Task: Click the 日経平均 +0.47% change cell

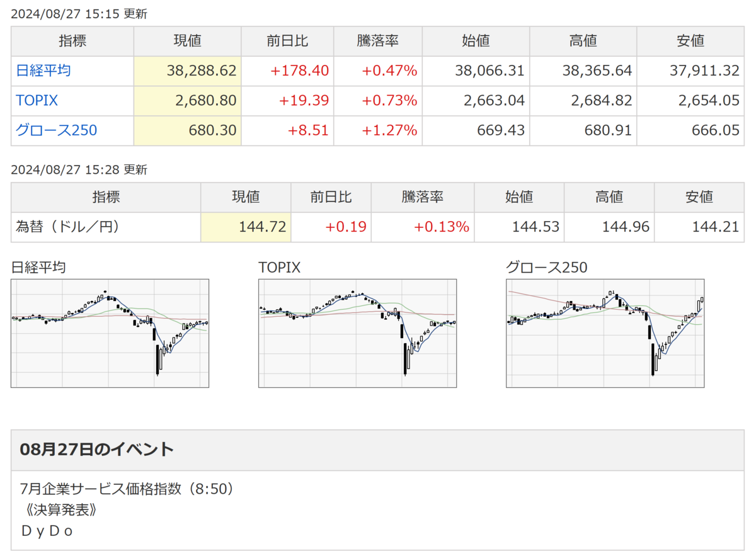Action: click(389, 71)
